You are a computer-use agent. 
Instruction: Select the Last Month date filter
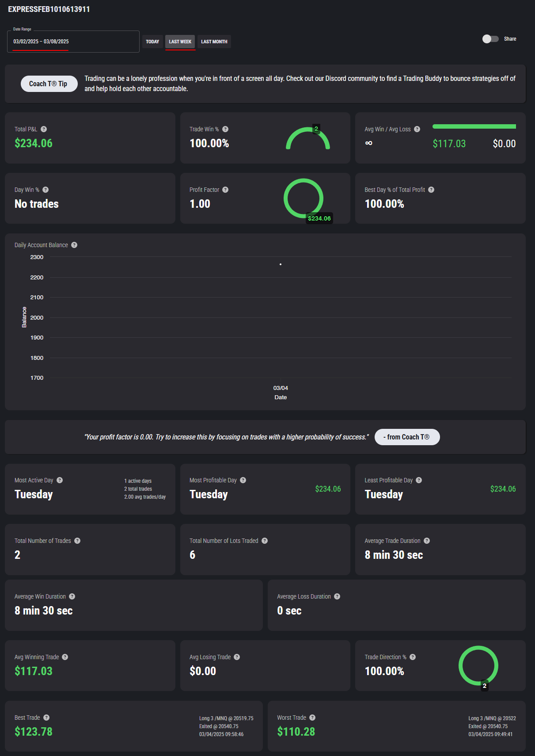[x=214, y=42]
